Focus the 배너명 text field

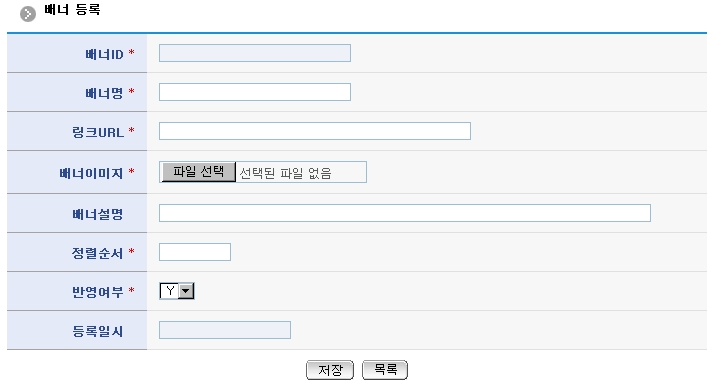click(x=255, y=92)
